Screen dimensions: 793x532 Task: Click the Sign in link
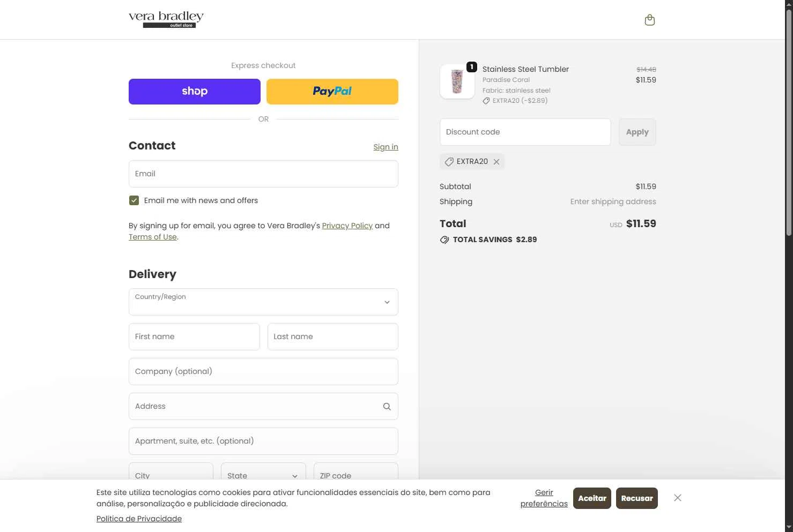[x=386, y=147]
